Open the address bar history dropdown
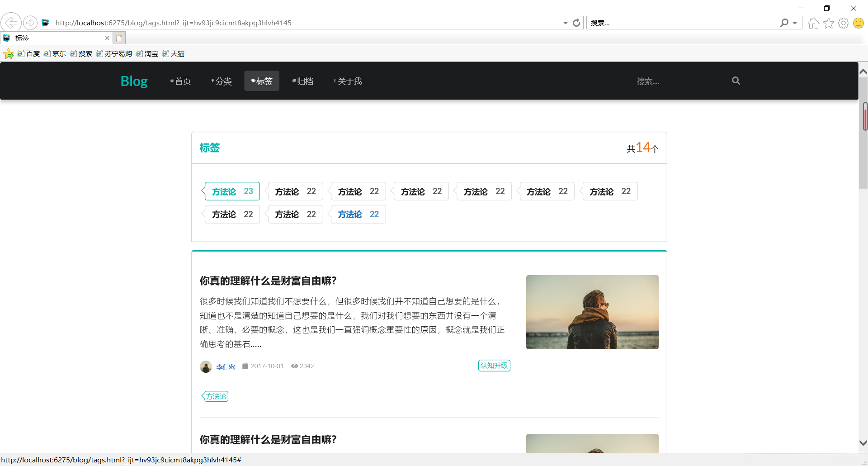Viewport: 868px width, 466px height. tap(565, 23)
